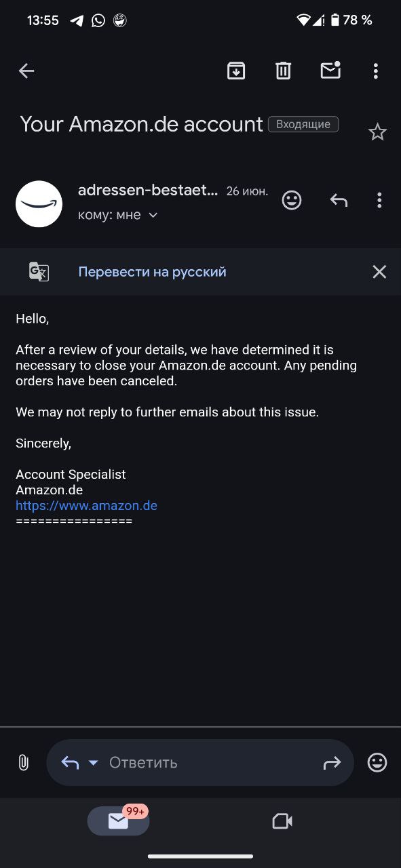Tap the Входящие label chip
The height and width of the screenshot is (868, 401).
click(303, 124)
